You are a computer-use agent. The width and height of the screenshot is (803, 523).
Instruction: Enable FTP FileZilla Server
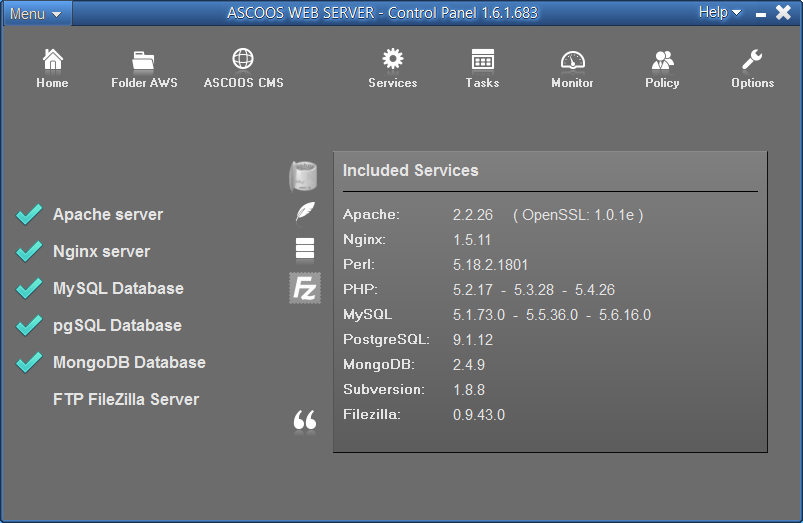click(x=126, y=400)
